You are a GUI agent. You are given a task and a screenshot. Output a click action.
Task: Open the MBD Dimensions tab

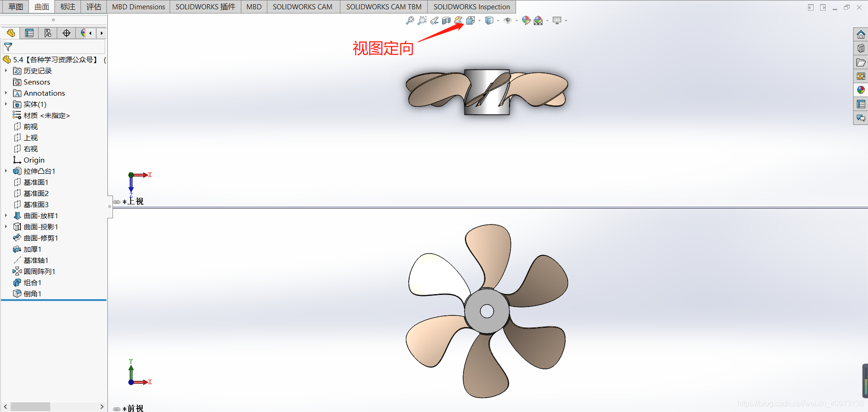(139, 7)
